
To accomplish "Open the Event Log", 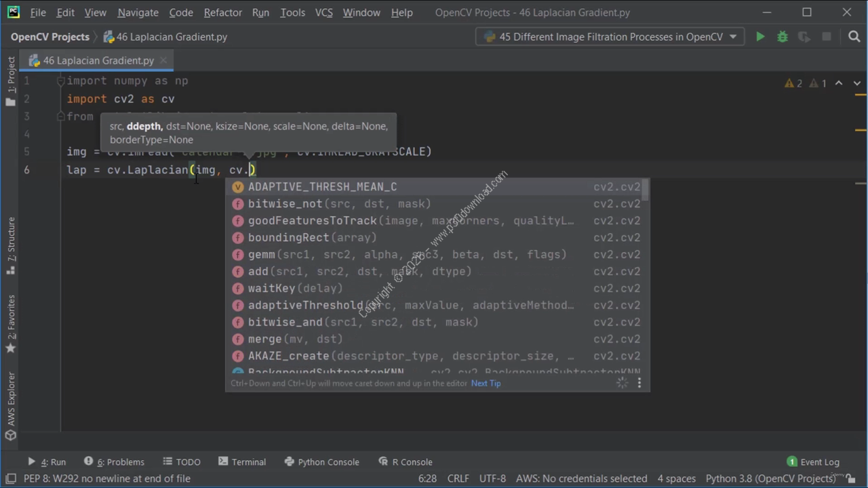I will pyautogui.click(x=813, y=462).
